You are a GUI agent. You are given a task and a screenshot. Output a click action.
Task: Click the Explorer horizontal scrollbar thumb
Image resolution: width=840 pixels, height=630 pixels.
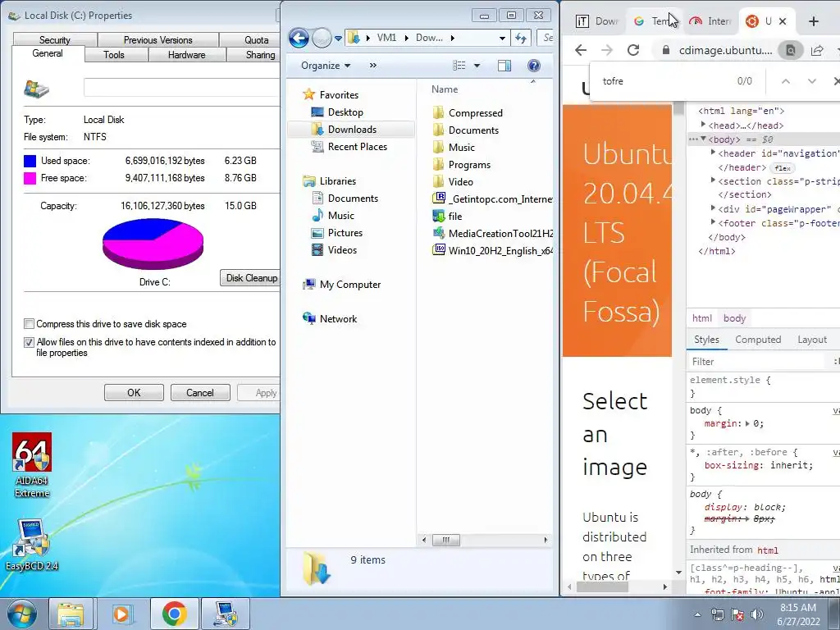[445, 540]
